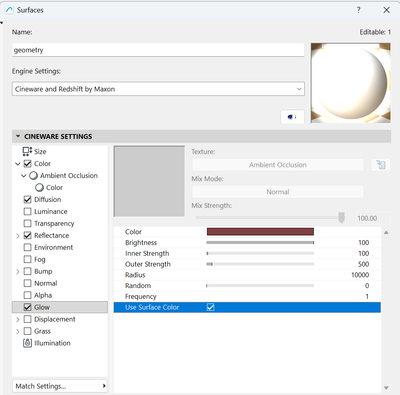This screenshot has width=400, height=395.
Task: Adjust the Inner Strength slider
Action: [260, 253]
